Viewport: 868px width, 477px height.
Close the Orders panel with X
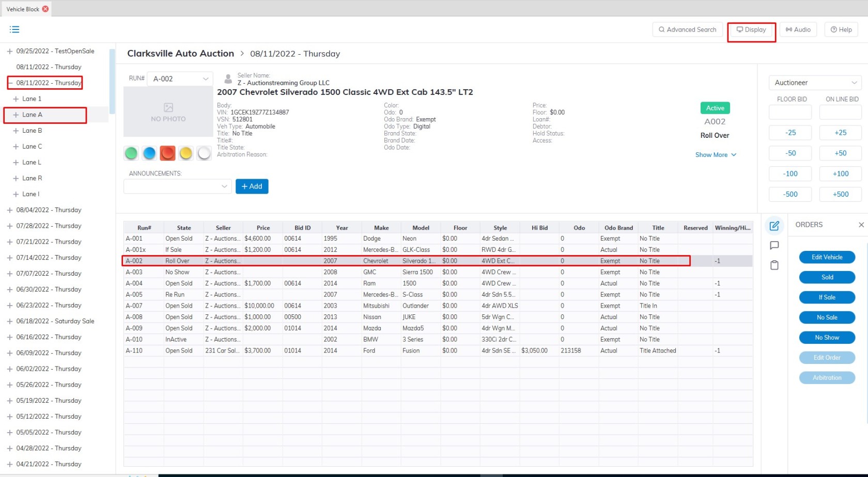click(861, 225)
